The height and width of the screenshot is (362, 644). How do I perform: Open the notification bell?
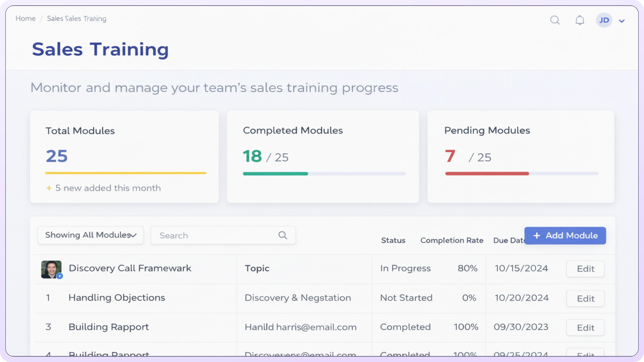click(x=579, y=20)
